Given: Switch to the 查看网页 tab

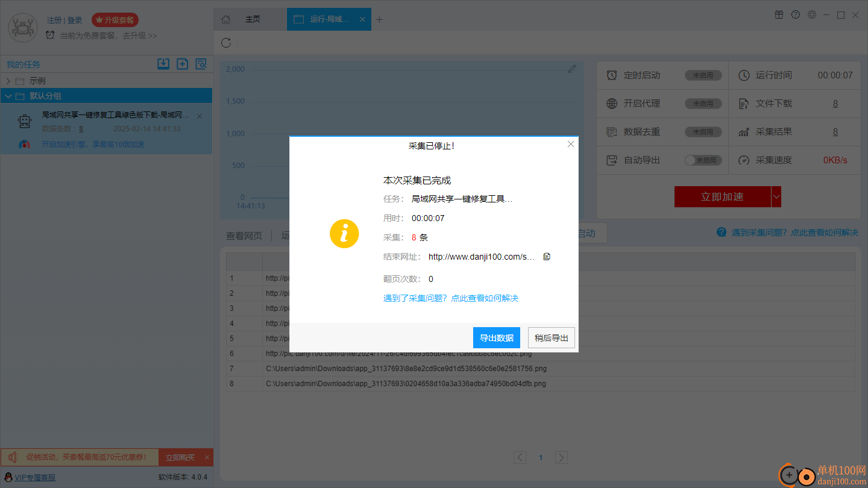Looking at the screenshot, I should 244,236.
